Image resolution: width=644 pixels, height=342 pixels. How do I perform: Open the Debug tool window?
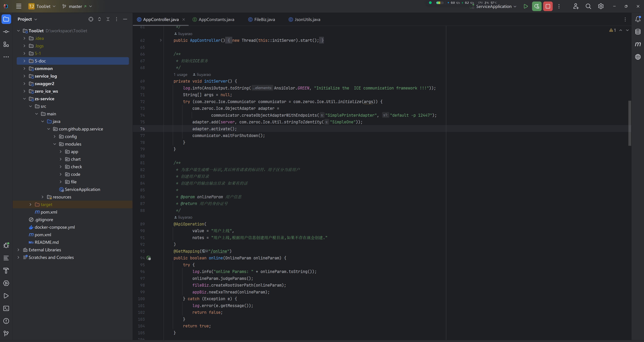[6, 245]
